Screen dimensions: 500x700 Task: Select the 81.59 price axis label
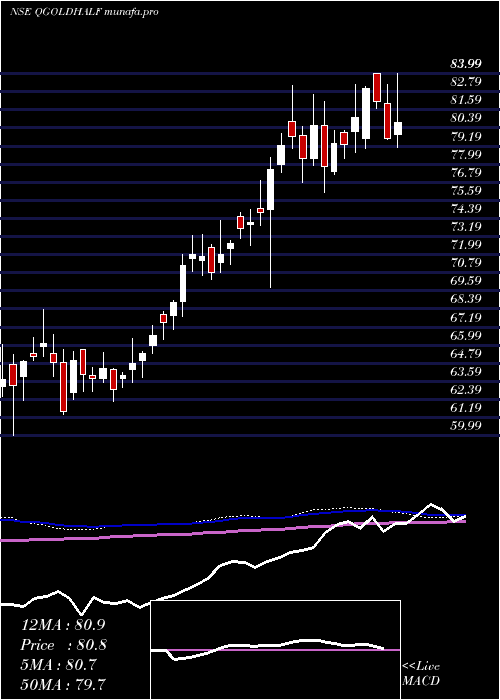click(x=466, y=100)
